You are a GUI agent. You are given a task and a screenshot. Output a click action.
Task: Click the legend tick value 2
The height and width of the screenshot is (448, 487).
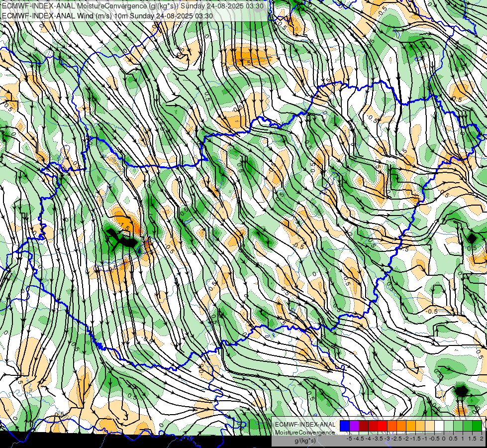click(x=482, y=439)
